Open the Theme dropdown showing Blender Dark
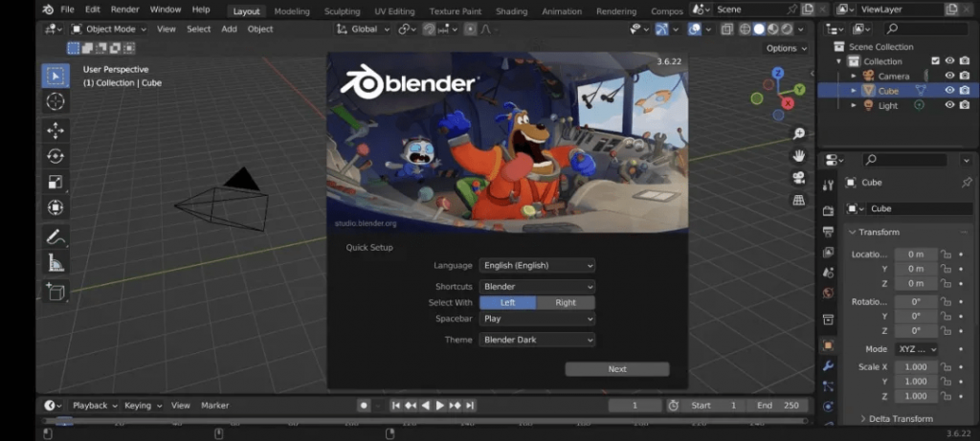This screenshot has height=441, width=980. pyautogui.click(x=537, y=340)
